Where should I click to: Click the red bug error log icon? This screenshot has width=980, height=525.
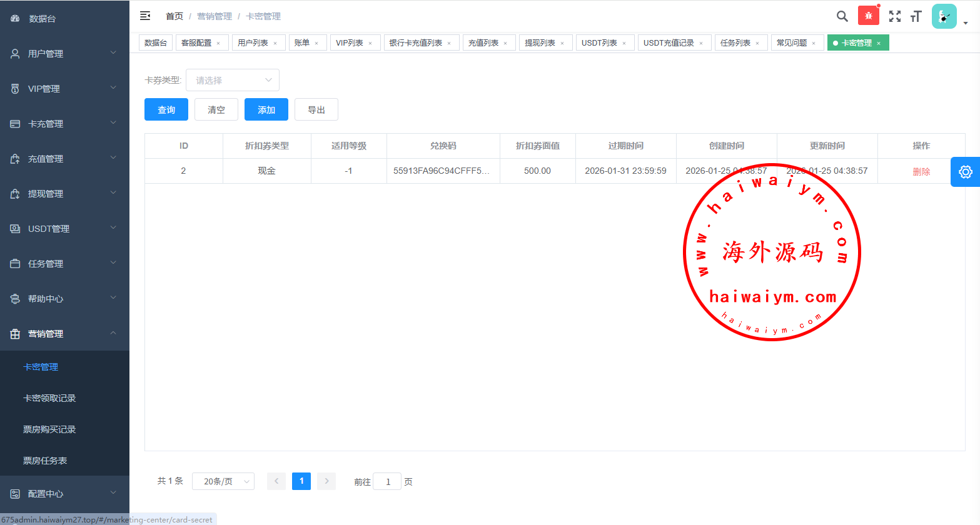tap(868, 16)
